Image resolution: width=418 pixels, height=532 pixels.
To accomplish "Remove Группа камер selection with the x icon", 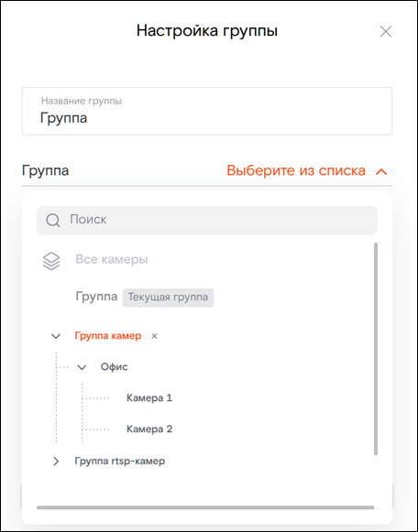I will 155,336.
